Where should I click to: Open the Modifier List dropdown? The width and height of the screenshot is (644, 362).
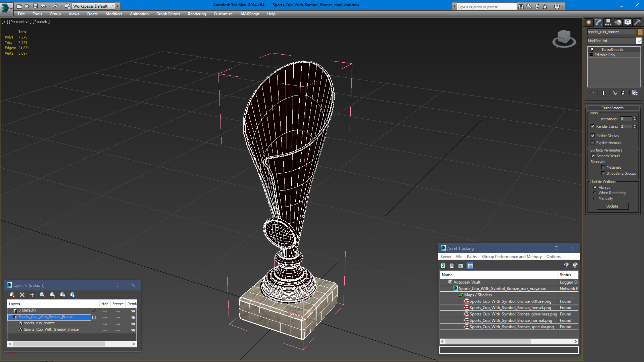tap(639, 41)
